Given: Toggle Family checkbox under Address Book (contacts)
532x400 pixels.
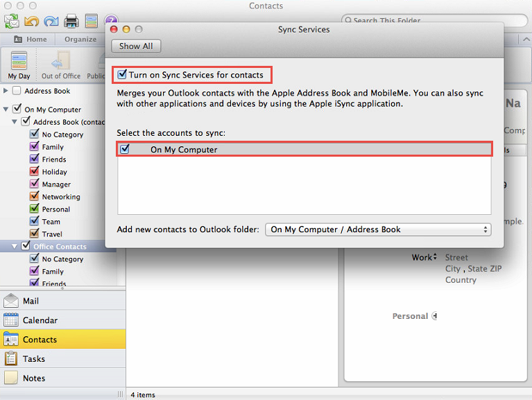Looking at the screenshot, I should tap(34, 146).
